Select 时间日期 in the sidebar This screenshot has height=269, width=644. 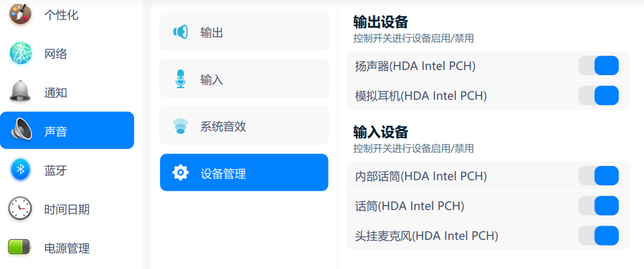67,209
